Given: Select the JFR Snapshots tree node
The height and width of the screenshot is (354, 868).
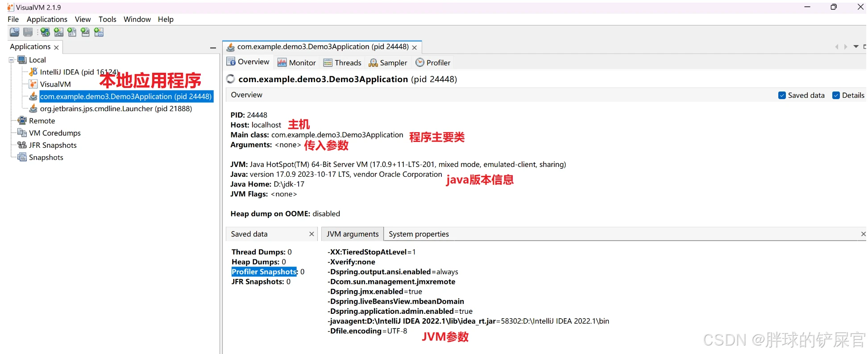Looking at the screenshot, I should (x=53, y=145).
